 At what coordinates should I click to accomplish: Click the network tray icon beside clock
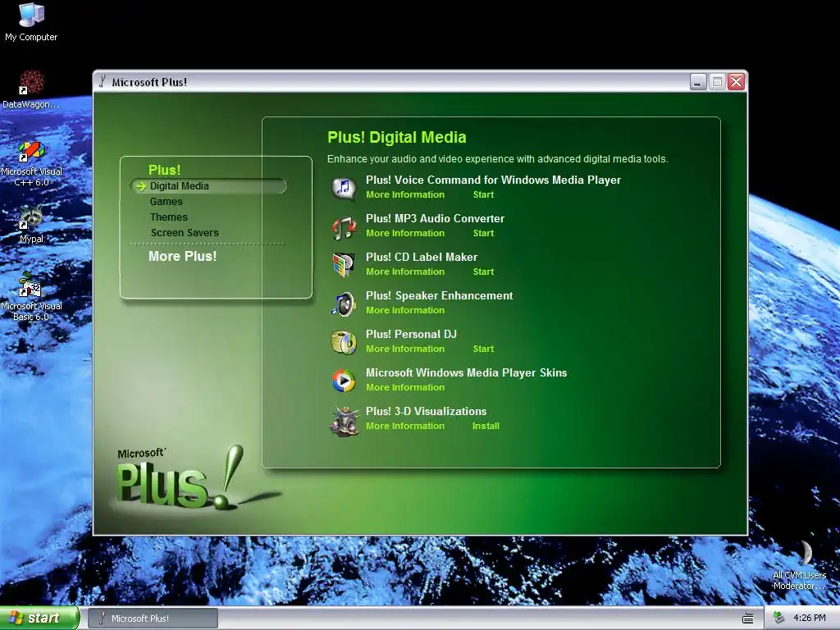[779, 618]
